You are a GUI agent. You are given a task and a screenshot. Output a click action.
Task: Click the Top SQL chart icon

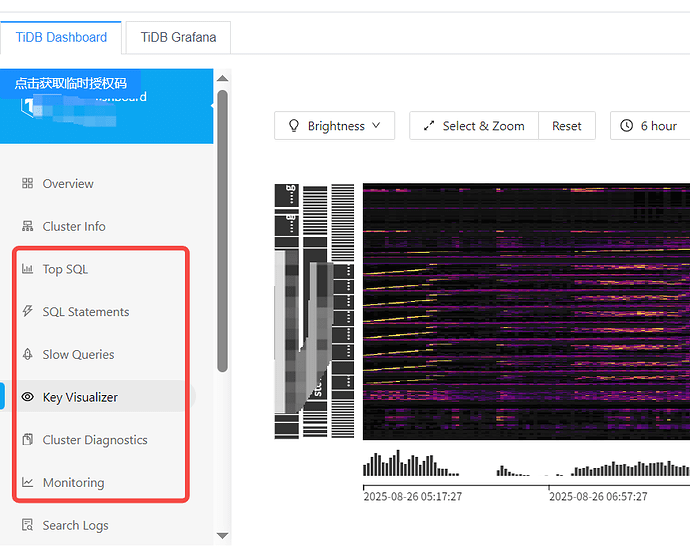27,269
